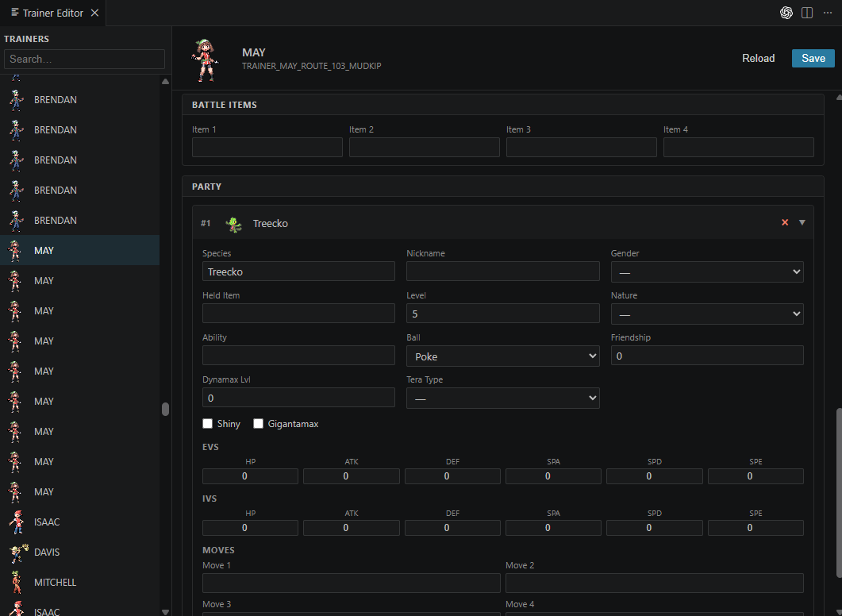Click the Move 1 input field
This screenshot has height=616, width=842.
tap(352, 583)
